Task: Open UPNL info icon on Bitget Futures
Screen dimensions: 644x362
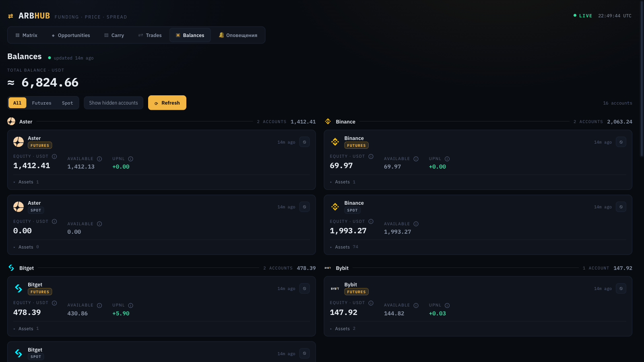Action: coord(130,305)
